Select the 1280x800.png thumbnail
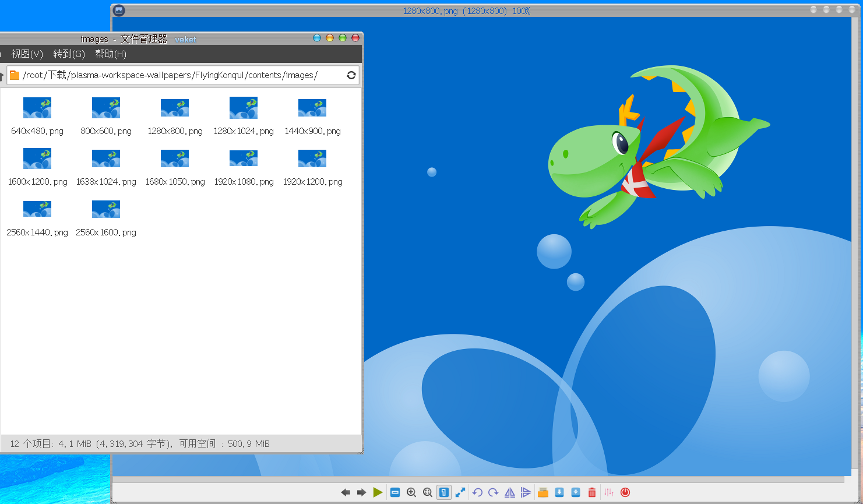863x504 pixels. pos(175,108)
